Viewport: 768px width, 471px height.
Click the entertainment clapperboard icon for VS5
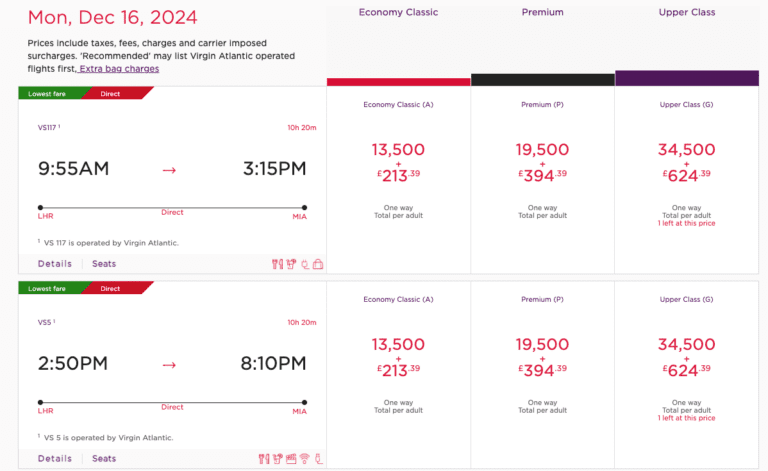click(x=291, y=459)
